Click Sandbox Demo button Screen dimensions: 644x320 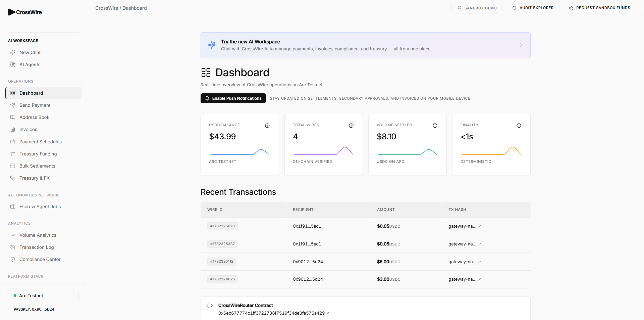click(x=477, y=8)
